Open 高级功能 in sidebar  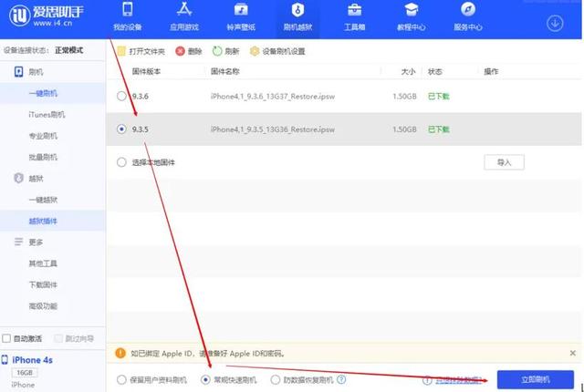[43, 306]
